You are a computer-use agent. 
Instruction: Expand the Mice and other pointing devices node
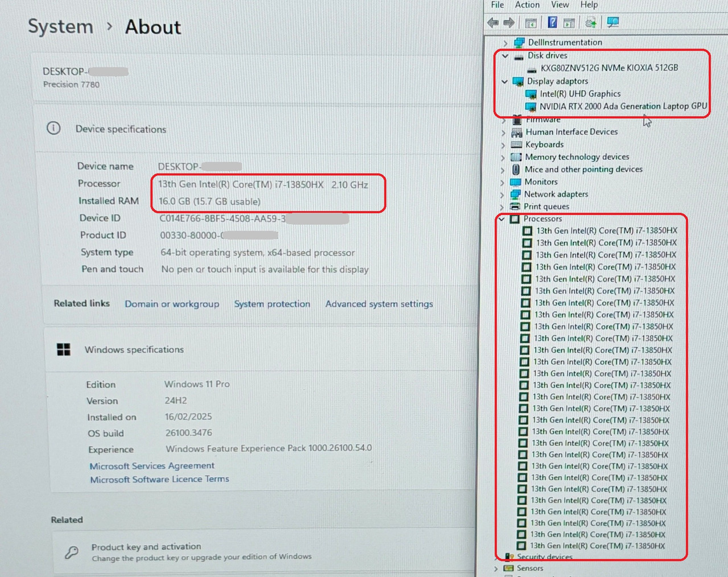click(502, 170)
